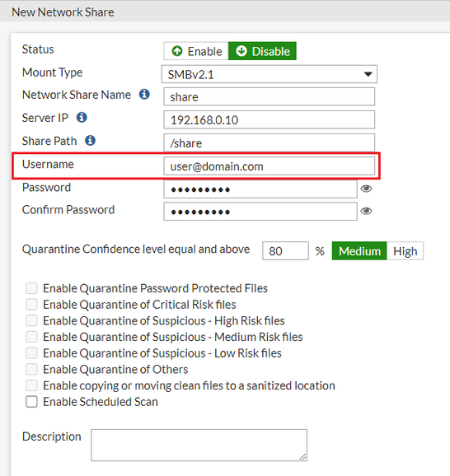The width and height of the screenshot is (450, 476).
Task: Click the Username input field
Action: coord(270,166)
